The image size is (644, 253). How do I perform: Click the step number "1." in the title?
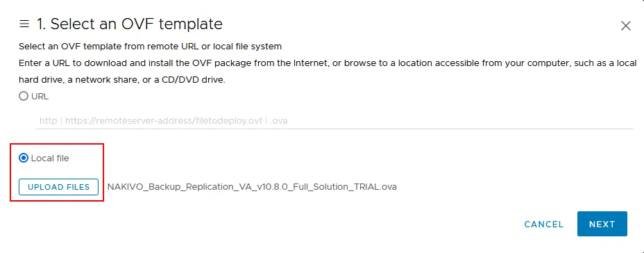[42, 24]
